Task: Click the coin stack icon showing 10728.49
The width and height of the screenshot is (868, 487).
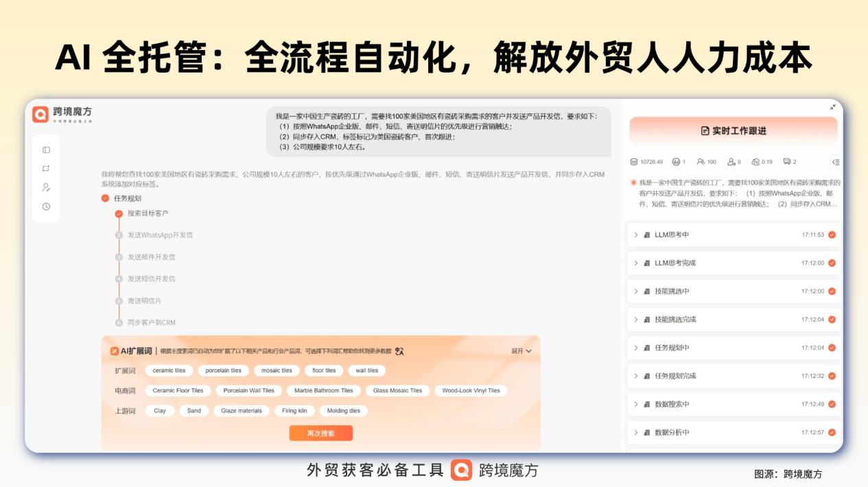Action: click(634, 162)
